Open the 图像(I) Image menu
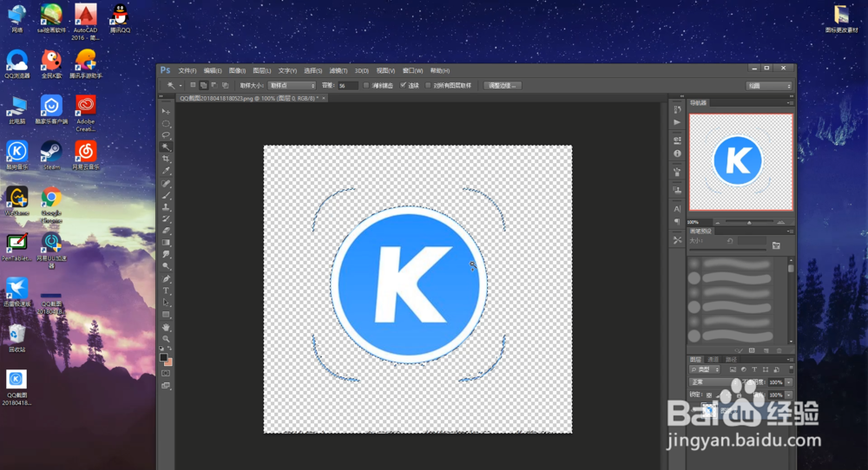The image size is (868, 470). 237,71
